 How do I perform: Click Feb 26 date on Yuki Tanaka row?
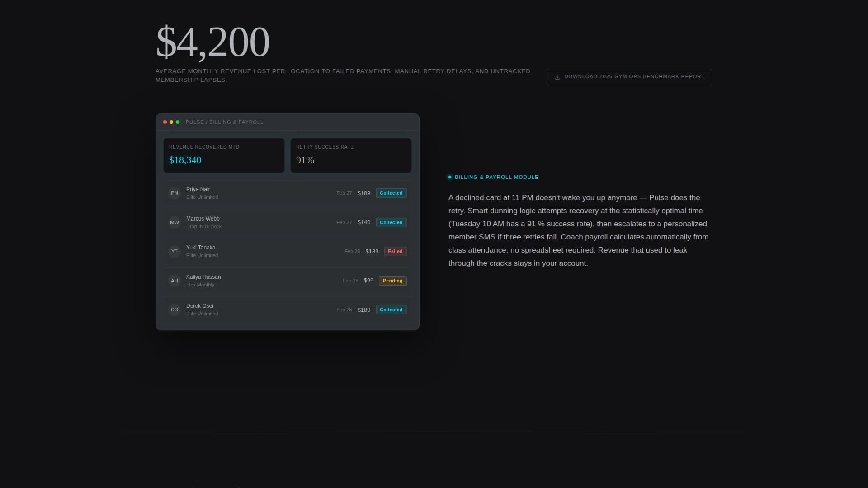pos(352,251)
